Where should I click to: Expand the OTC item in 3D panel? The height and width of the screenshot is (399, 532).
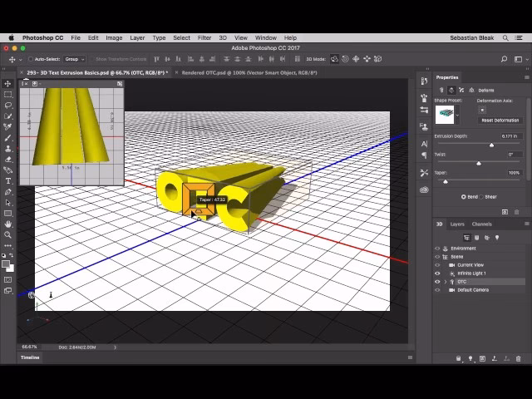(x=446, y=282)
